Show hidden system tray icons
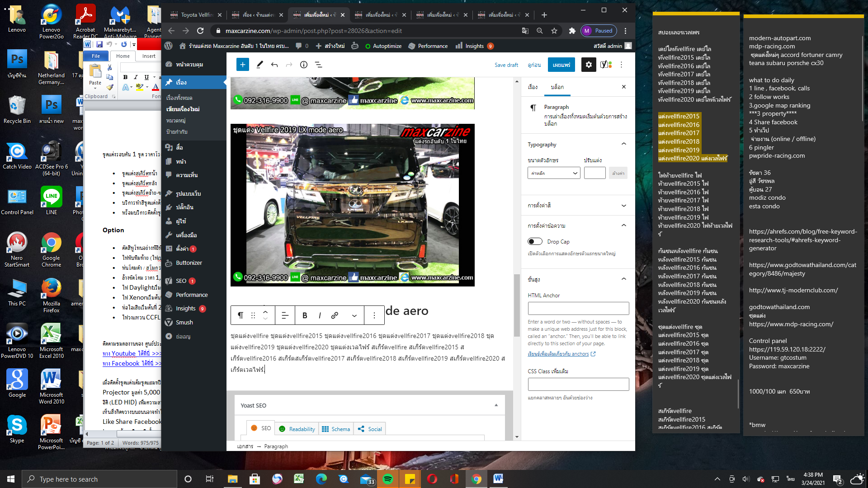 click(717, 479)
